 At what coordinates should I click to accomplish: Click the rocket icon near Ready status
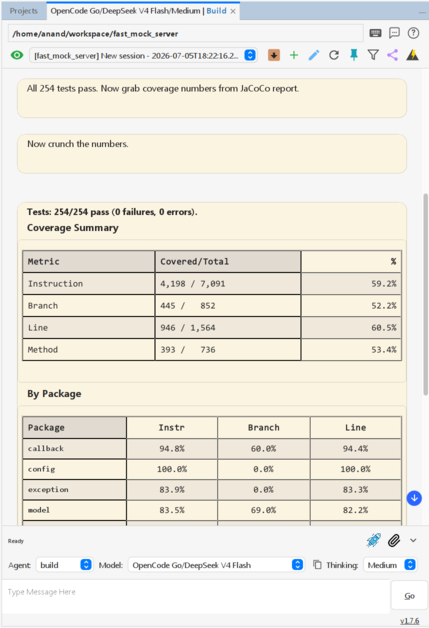(x=373, y=540)
